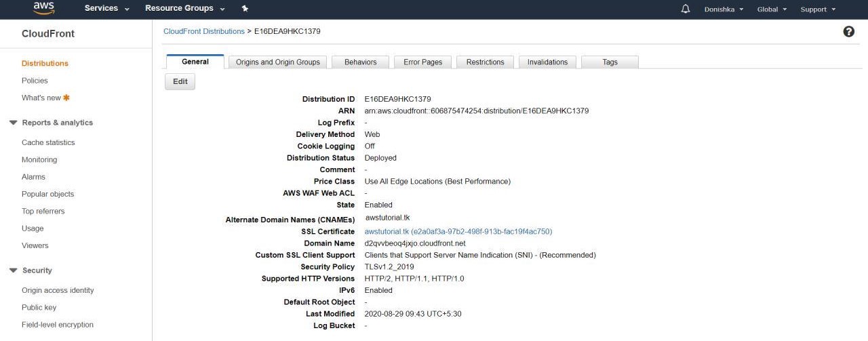
Task: Open the Restrictions tab
Action: (x=486, y=62)
